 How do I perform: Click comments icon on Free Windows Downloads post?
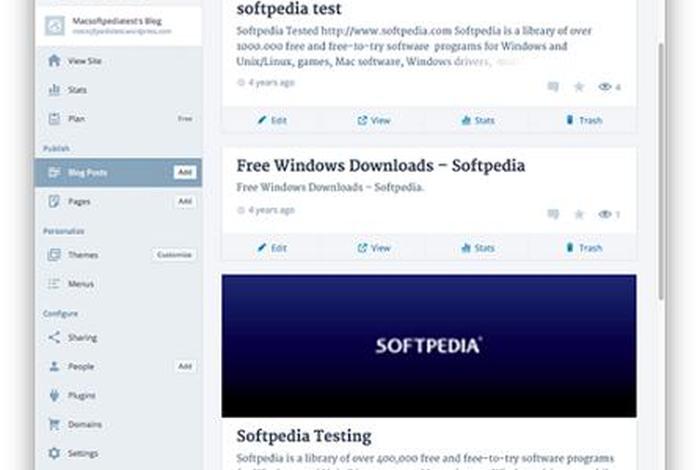click(553, 214)
